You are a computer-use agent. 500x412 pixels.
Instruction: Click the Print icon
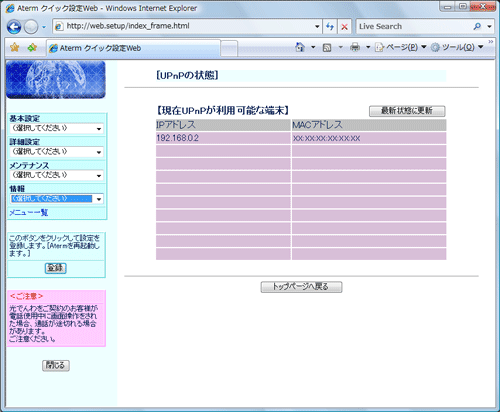pos(355,47)
